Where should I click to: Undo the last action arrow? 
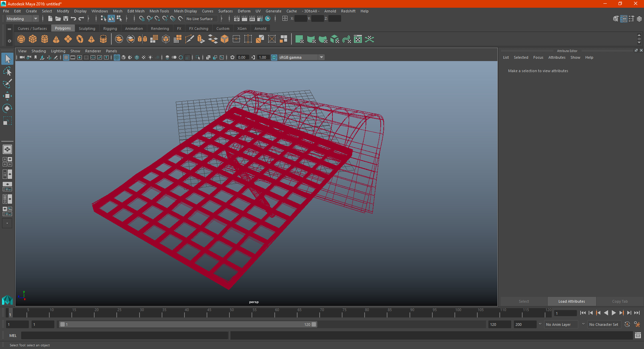(x=73, y=19)
